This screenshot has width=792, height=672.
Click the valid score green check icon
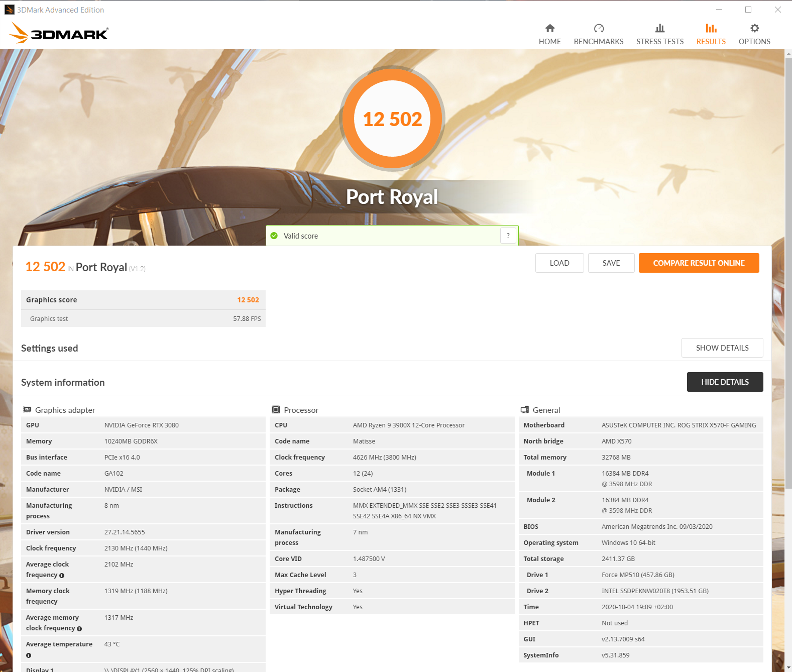274,236
